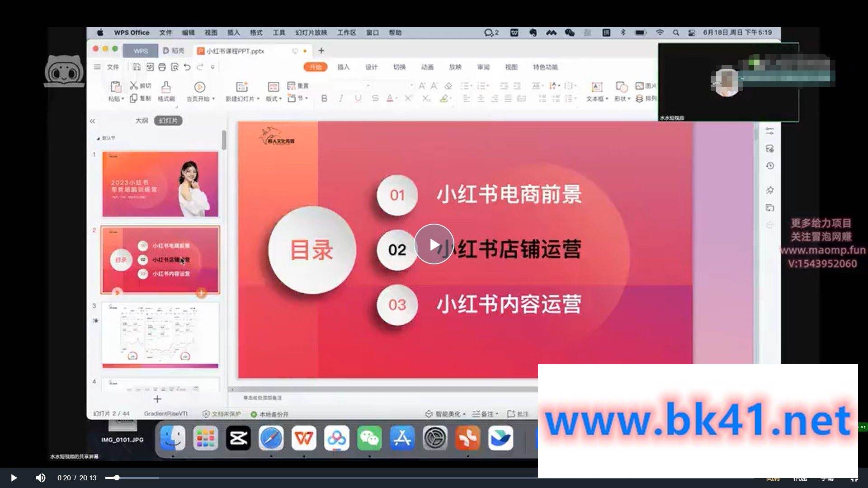Screen dimensions: 868x488
Task: Click the hamburger menu icon beside 文件
Action: click(97, 67)
